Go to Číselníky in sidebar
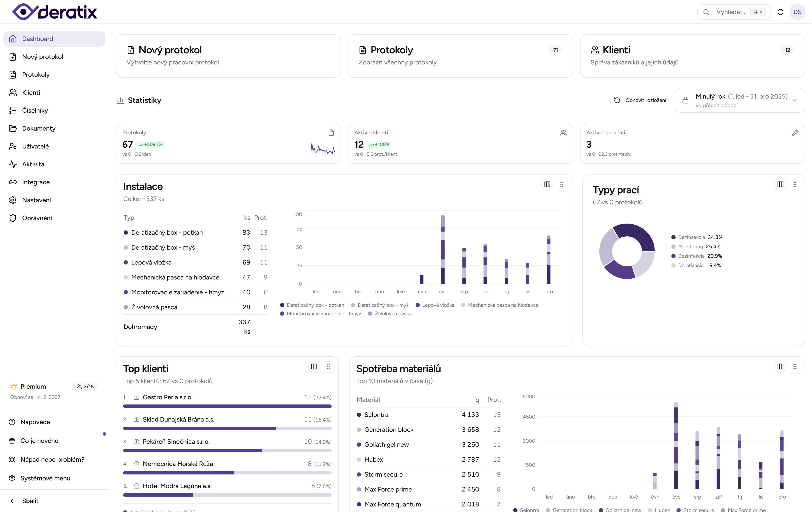The height and width of the screenshot is (512, 812). click(x=35, y=110)
